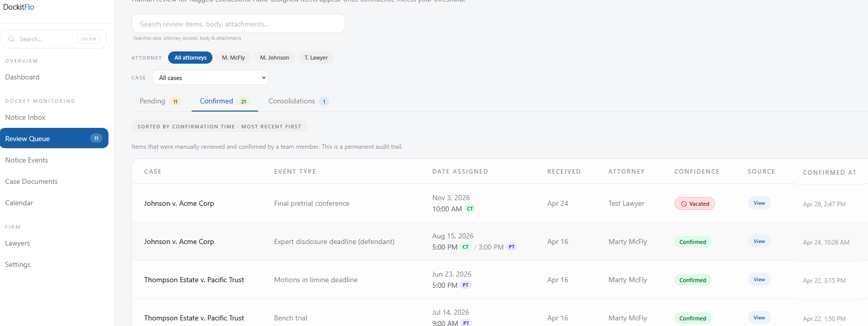The width and height of the screenshot is (868, 326).
Task: Click confirmed time 'Apr 24, 10:26 AM'
Action: point(826,242)
